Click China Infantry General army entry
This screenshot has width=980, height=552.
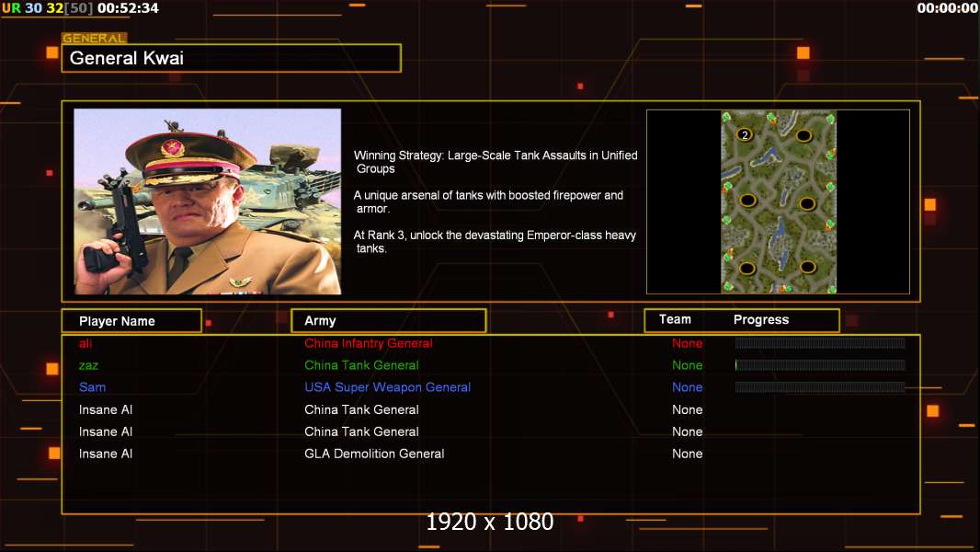[x=368, y=343]
